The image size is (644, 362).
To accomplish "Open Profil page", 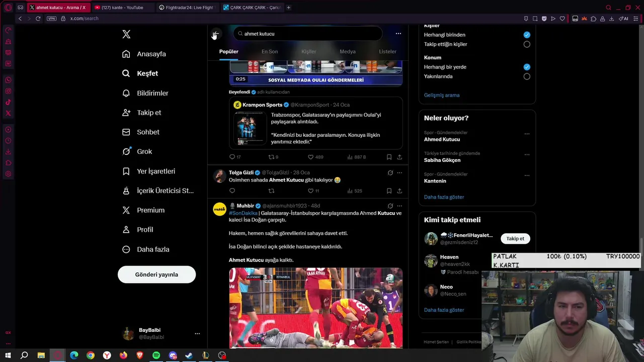I will tap(138, 230).
